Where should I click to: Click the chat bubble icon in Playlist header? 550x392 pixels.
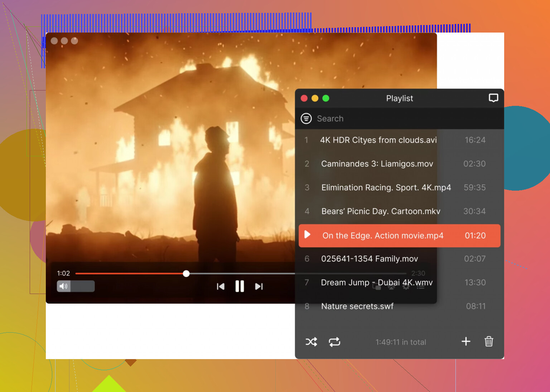[493, 98]
